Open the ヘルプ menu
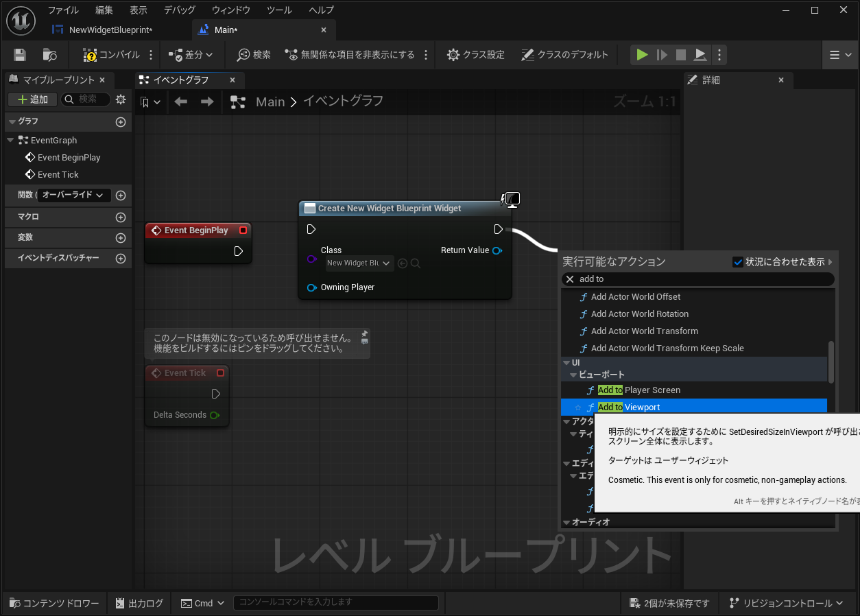This screenshot has height=616, width=860. coord(322,10)
